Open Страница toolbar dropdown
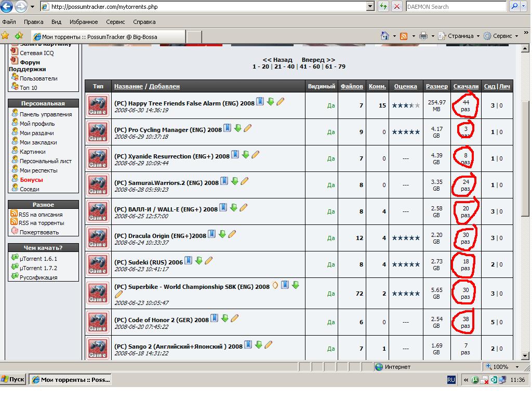The width and height of the screenshot is (532, 399). click(x=459, y=36)
